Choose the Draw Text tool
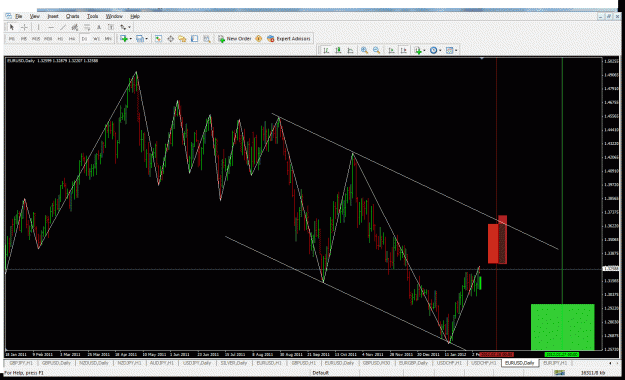 click(x=99, y=28)
